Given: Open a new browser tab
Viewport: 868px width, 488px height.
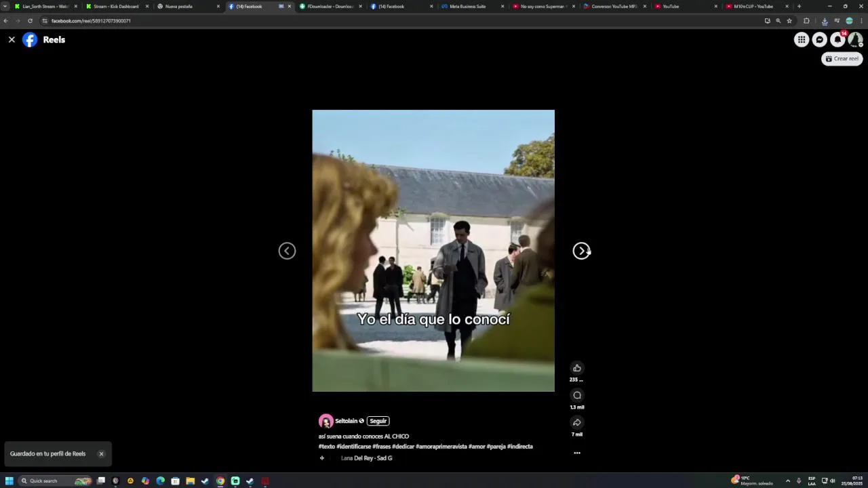Looking at the screenshot, I should (799, 6).
